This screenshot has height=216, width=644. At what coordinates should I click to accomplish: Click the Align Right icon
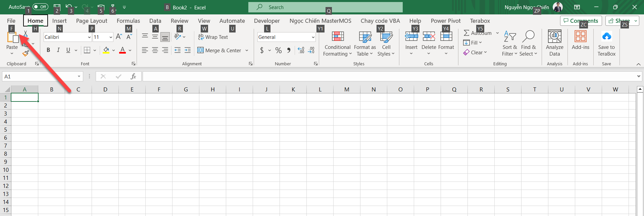click(165, 50)
